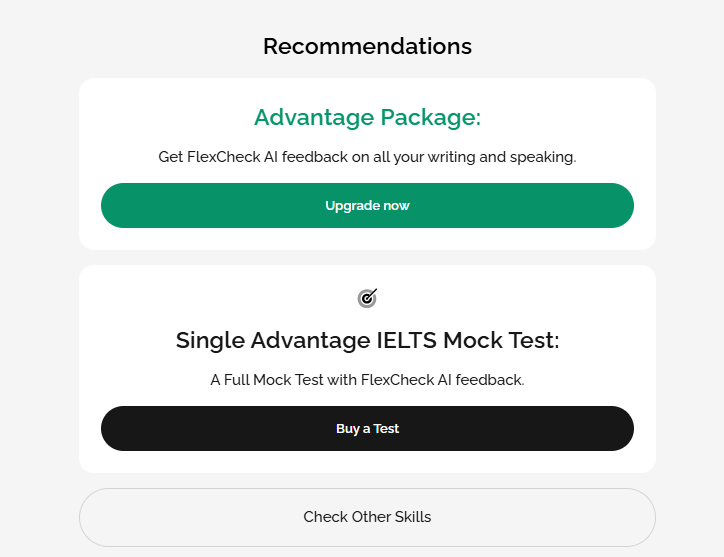Open Check Other Skills
The image size is (724, 557).
pyautogui.click(x=367, y=517)
